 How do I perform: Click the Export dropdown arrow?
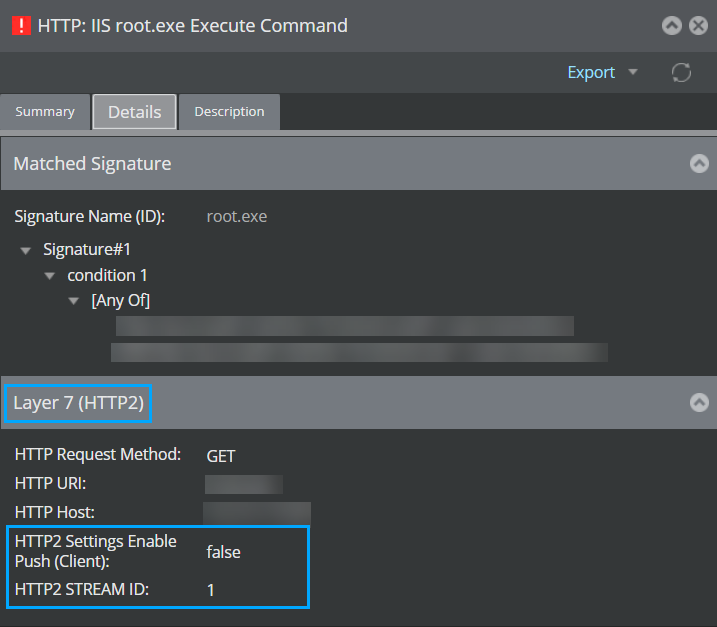(633, 72)
